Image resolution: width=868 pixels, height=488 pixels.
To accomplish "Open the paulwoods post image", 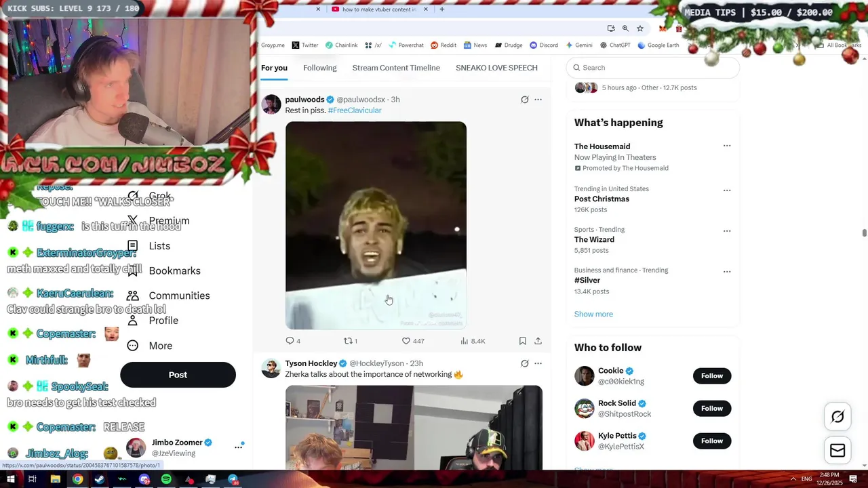I will coord(376,225).
